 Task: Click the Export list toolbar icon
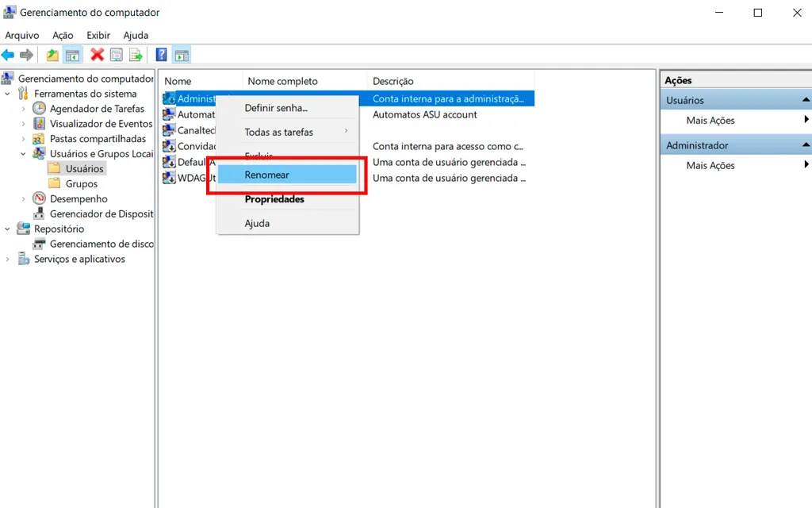click(x=136, y=55)
